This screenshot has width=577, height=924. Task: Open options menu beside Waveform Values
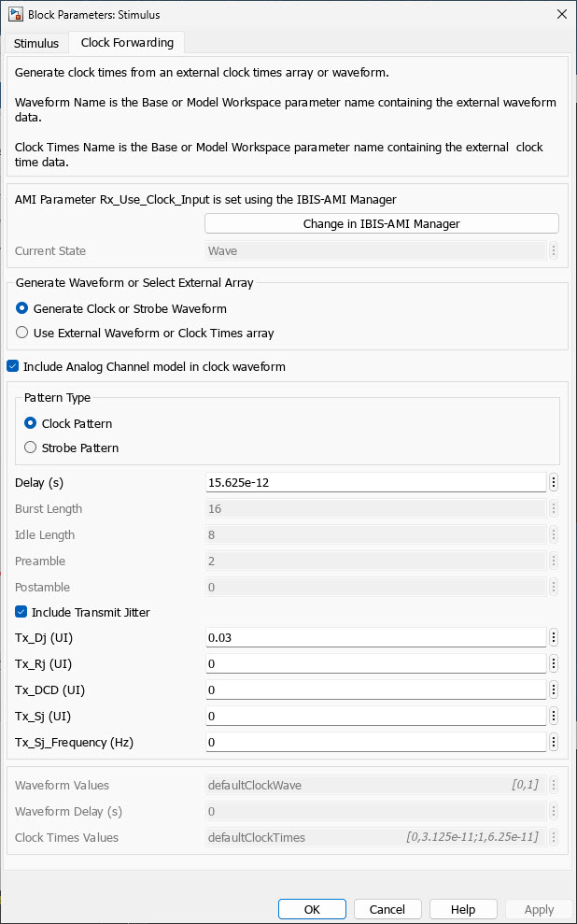pyautogui.click(x=555, y=785)
